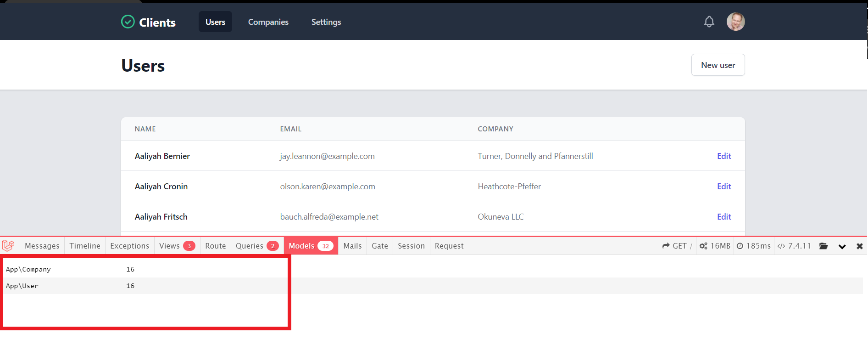The height and width of the screenshot is (351, 868).
Task: Click the New user button
Action: click(718, 65)
